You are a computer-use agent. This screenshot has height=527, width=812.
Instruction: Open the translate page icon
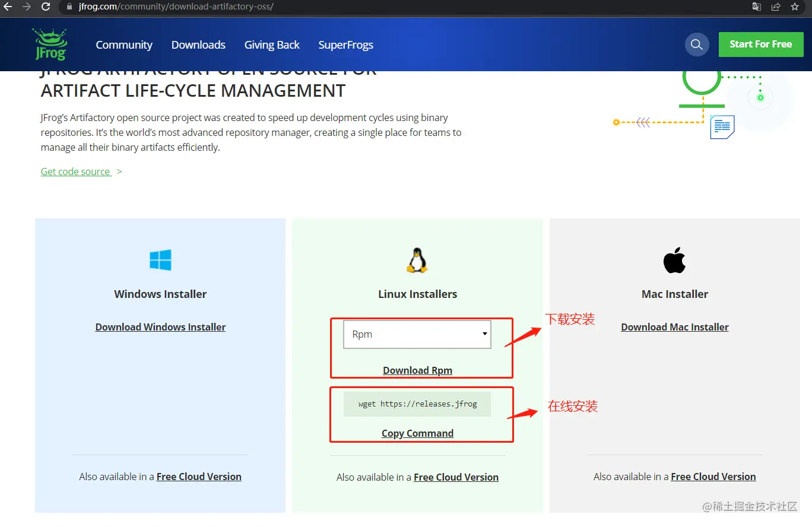click(x=757, y=7)
